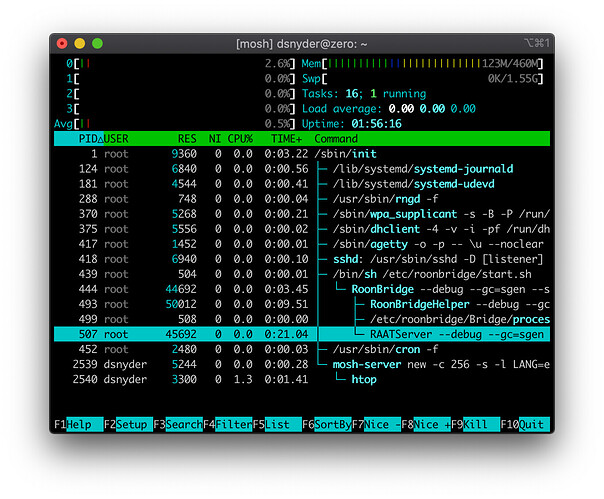The width and height of the screenshot is (604, 499).
Task: Click F10 Quit to exit htop
Action: (525, 424)
